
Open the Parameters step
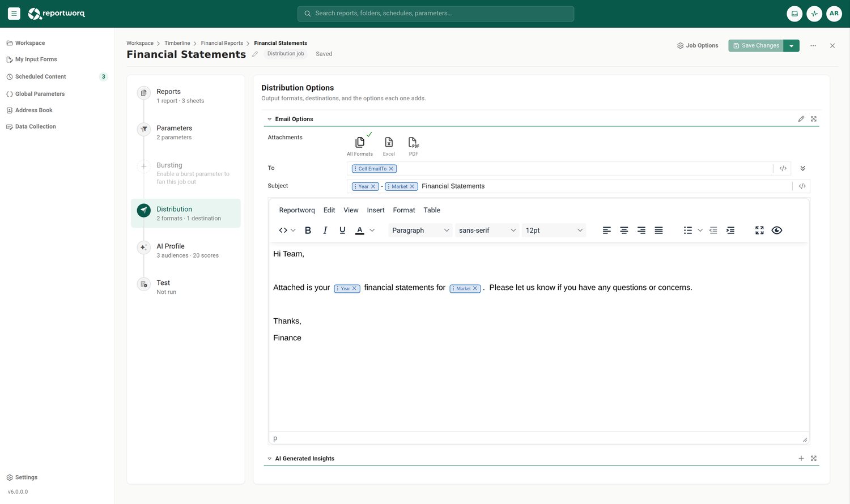[x=186, y=132]
